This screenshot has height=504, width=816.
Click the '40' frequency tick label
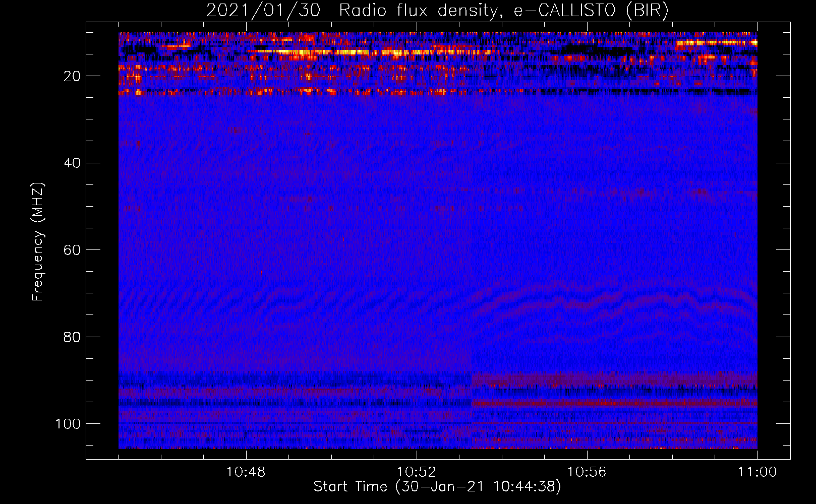click(x=73, y=163)
